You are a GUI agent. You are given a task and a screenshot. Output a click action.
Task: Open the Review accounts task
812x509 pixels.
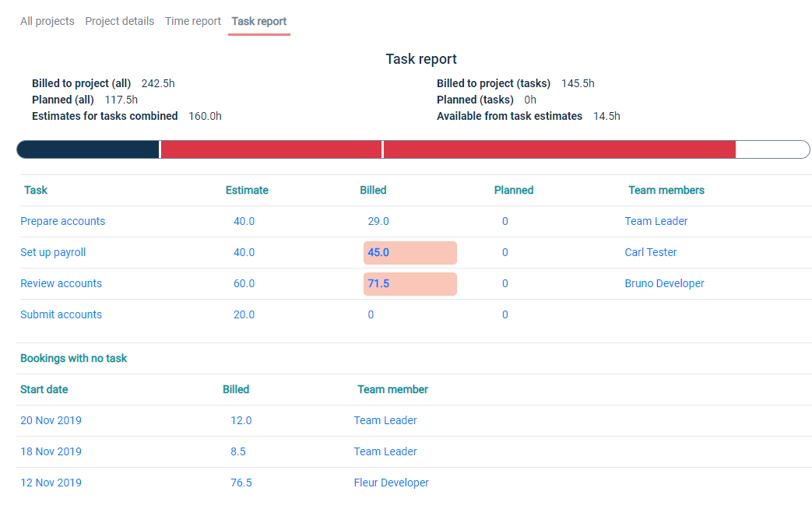(x=61, y=283)
